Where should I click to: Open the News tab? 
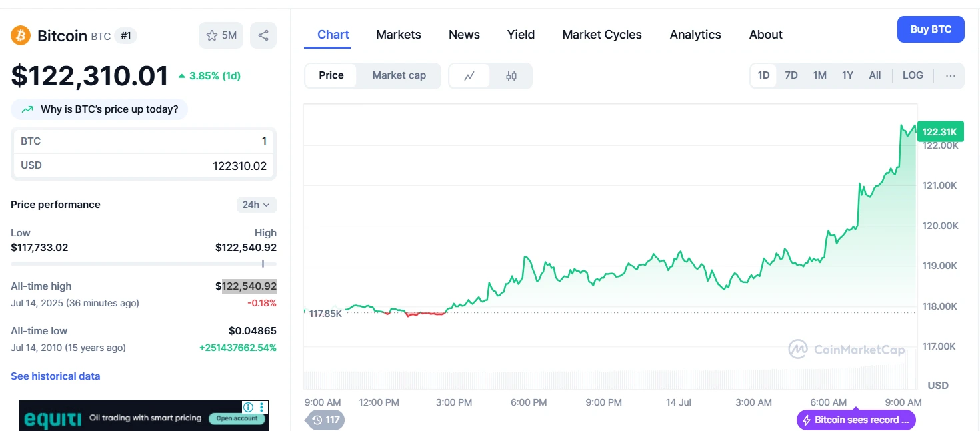click(464, 35)
